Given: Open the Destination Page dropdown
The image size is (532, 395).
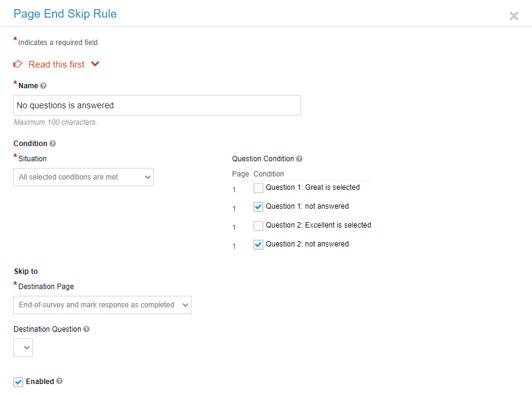Looking at the screenshot, I should tap(103, 305).
